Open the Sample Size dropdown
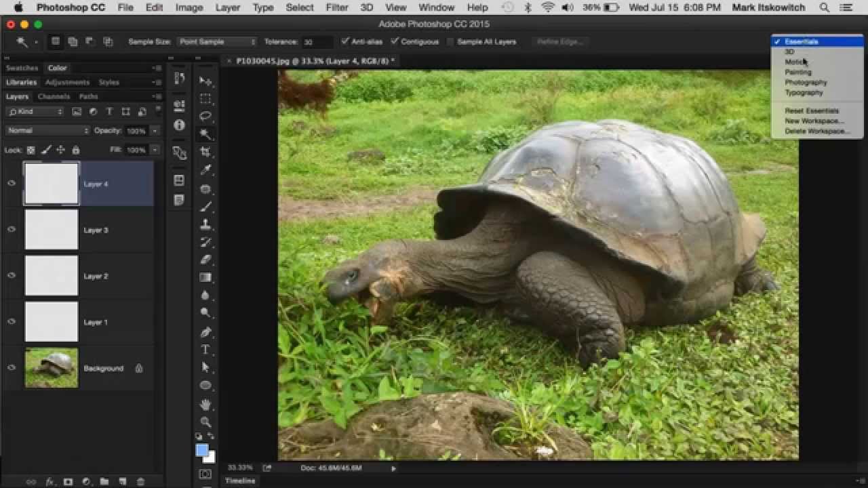The width and height of the screenshot is (868, 488). click(x=217, y=41)
